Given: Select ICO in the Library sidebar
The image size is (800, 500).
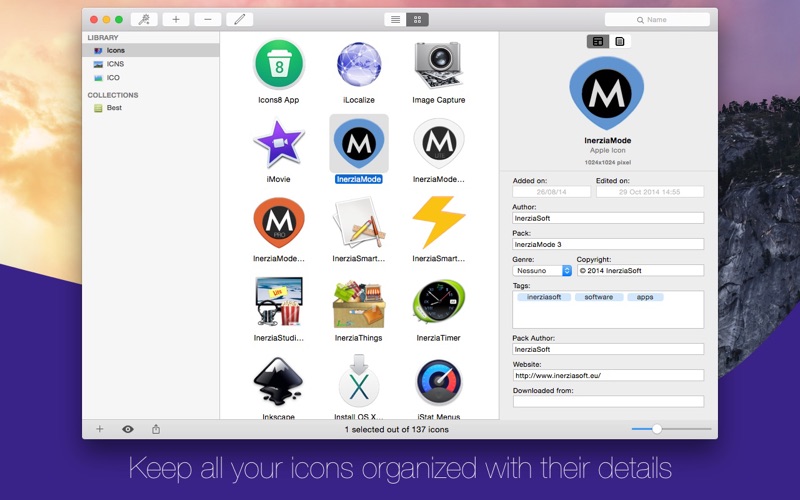Looking at the screenshot, I should click(x=151, y=78).
